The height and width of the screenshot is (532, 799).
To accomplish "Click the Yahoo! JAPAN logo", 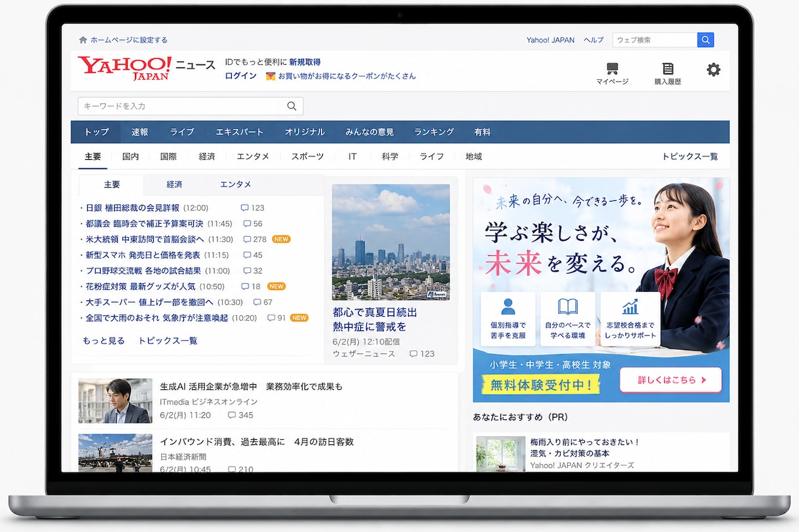I will [x=124, y=68].
